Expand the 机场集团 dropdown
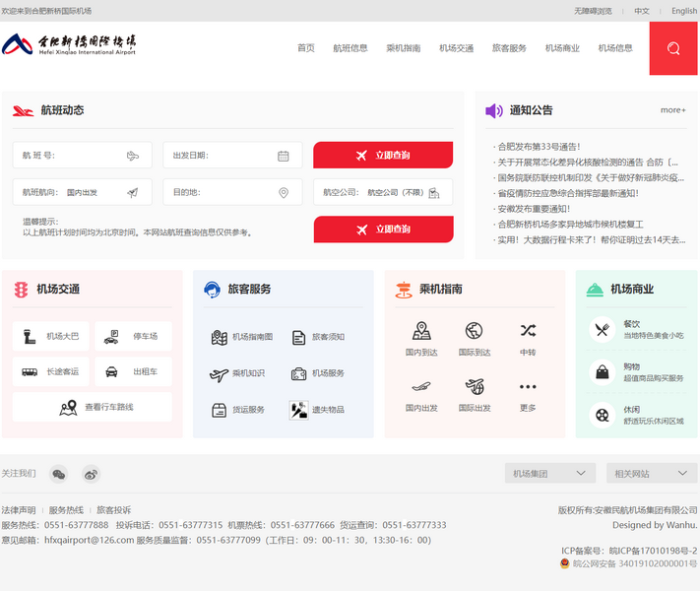 tap(549, 474)
